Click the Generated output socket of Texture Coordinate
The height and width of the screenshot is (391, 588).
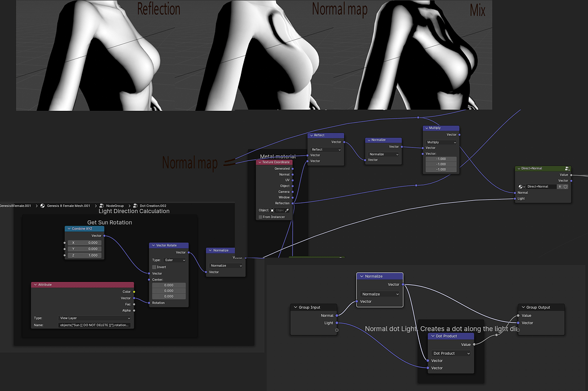pos(293,169)
